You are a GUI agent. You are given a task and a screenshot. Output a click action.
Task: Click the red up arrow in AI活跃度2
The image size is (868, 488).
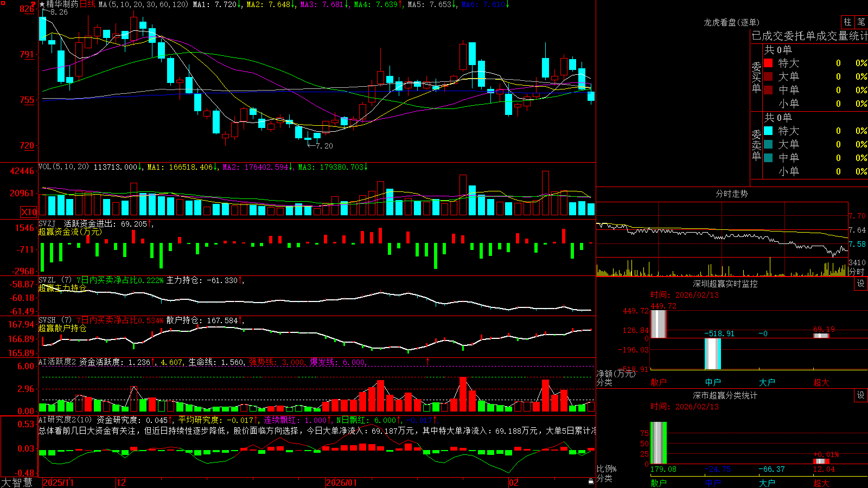[x=427, y=362]
